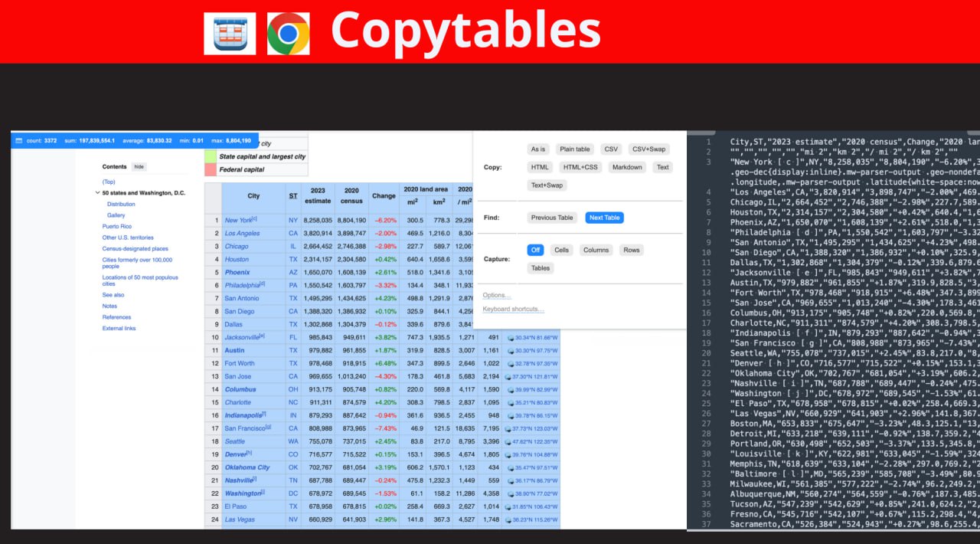Enable Cells capture mode
Image resolution: width=980 pixels, height=544 pixels.
coord(561,250)
